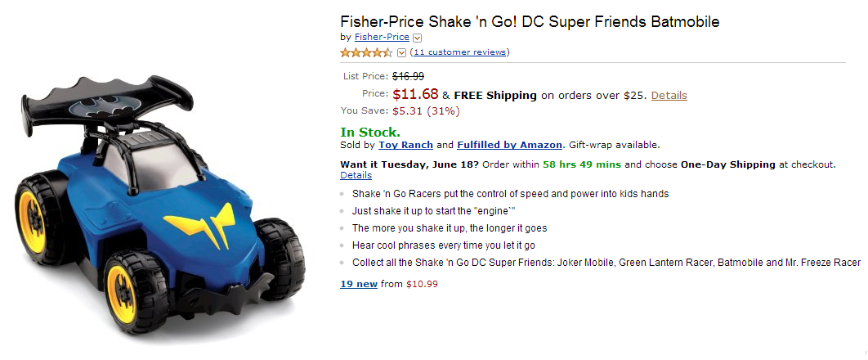This screenshot has width=868, height=360.
Task: Click the 58 hrs 49 mins countdown
Action: (581, 164)
